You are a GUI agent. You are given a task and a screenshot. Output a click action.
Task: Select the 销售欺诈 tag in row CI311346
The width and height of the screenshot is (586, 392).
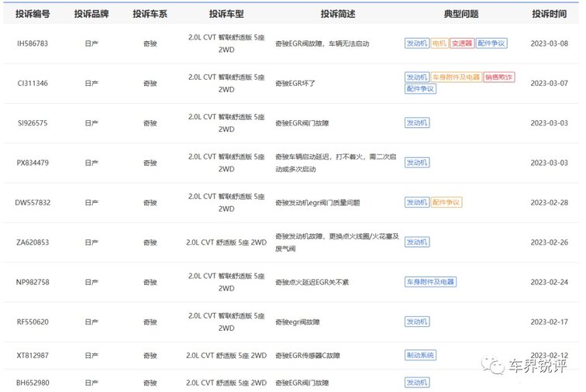pyautogui.click(x=499, y=77)
